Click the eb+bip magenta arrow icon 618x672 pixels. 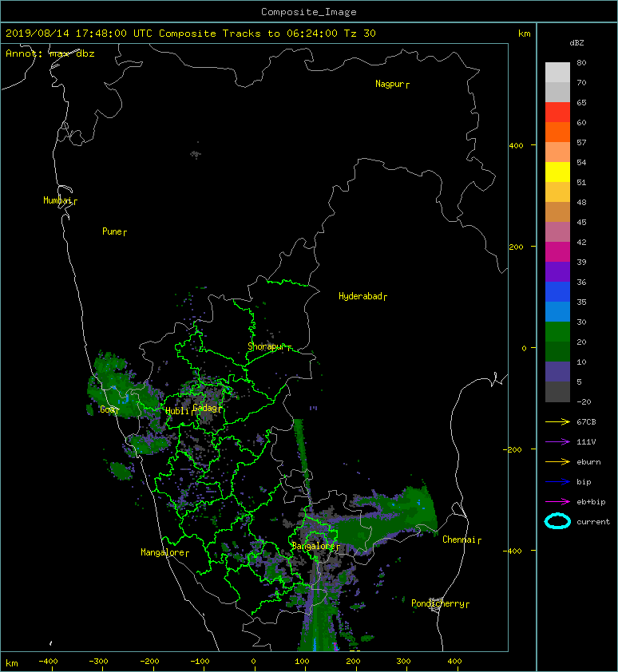[557, 501]
